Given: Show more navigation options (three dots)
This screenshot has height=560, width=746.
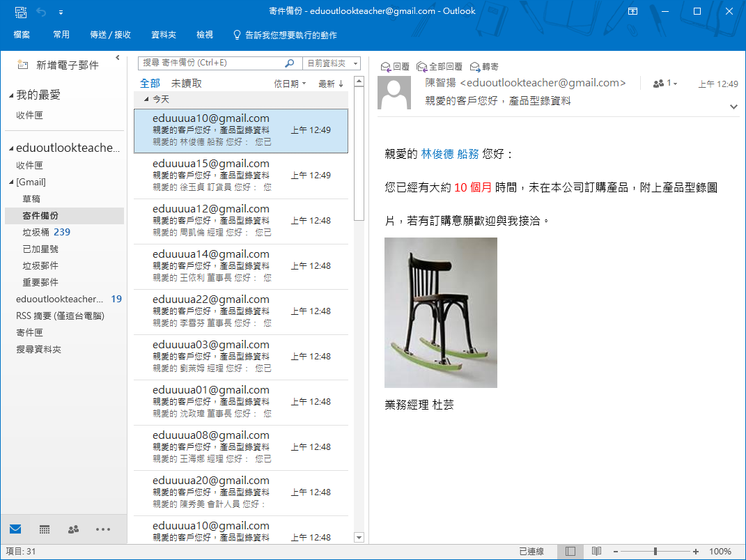Looking at the screenshot, I should click(x=103, y=529).
